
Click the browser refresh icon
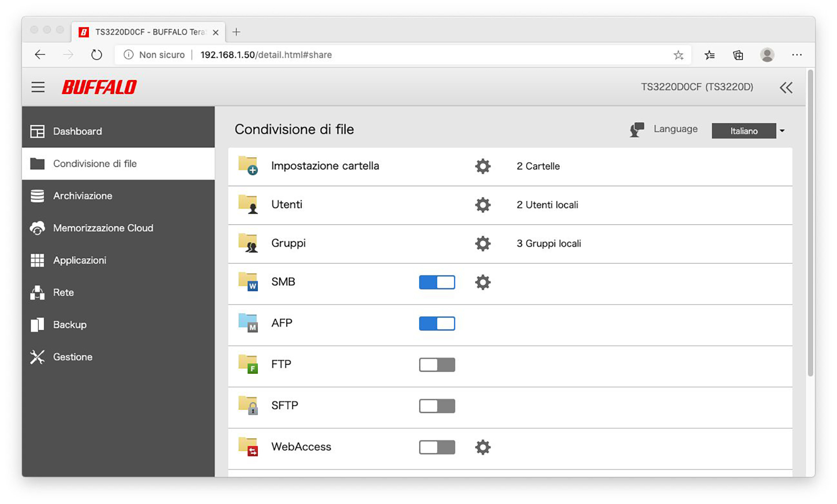(96, 55)
